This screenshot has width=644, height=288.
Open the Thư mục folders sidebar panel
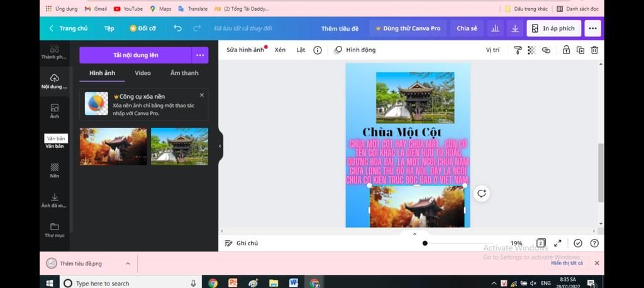[x=54, y=230]
